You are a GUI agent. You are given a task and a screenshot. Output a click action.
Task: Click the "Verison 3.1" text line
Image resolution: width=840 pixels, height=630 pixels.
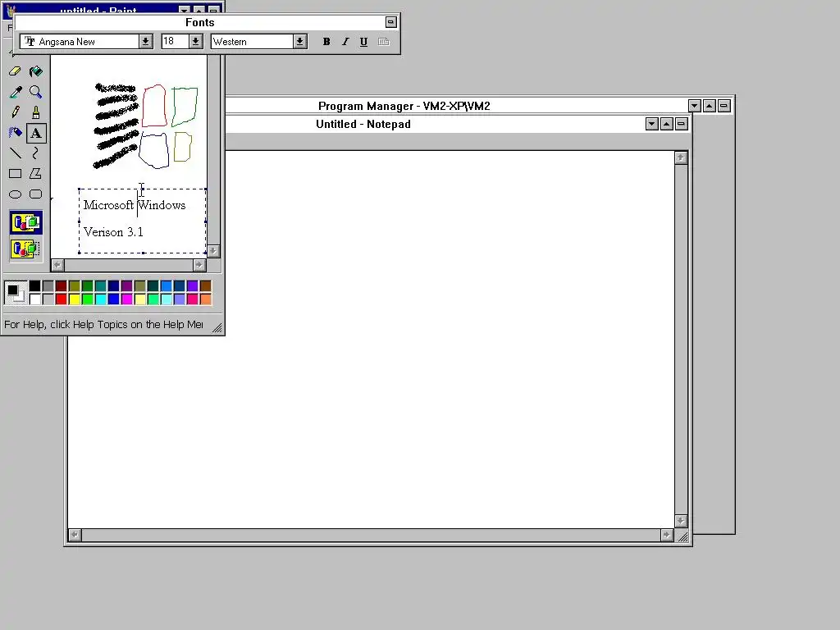pos(113,232)
